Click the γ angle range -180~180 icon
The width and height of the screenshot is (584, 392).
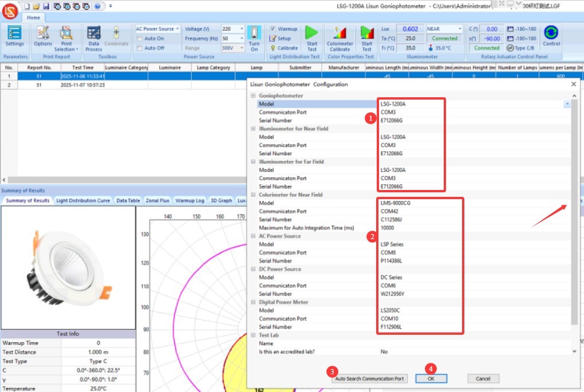(x=510, y=39)
